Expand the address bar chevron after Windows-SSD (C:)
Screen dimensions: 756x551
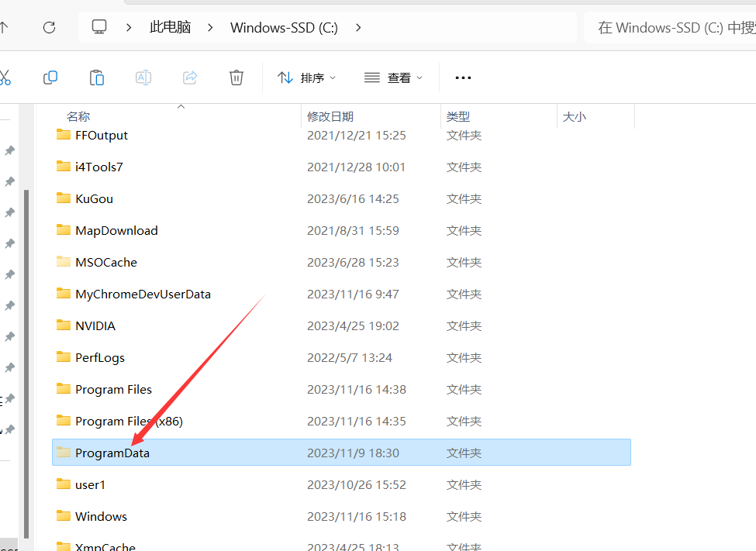[357, 27]
